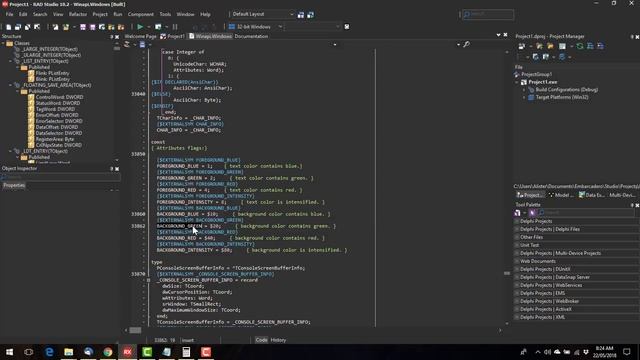Image resolution: width=640 pixels, height=360 pixels.
Task: Switch to the Project1 editor tab
Action: tap(173, 36)
